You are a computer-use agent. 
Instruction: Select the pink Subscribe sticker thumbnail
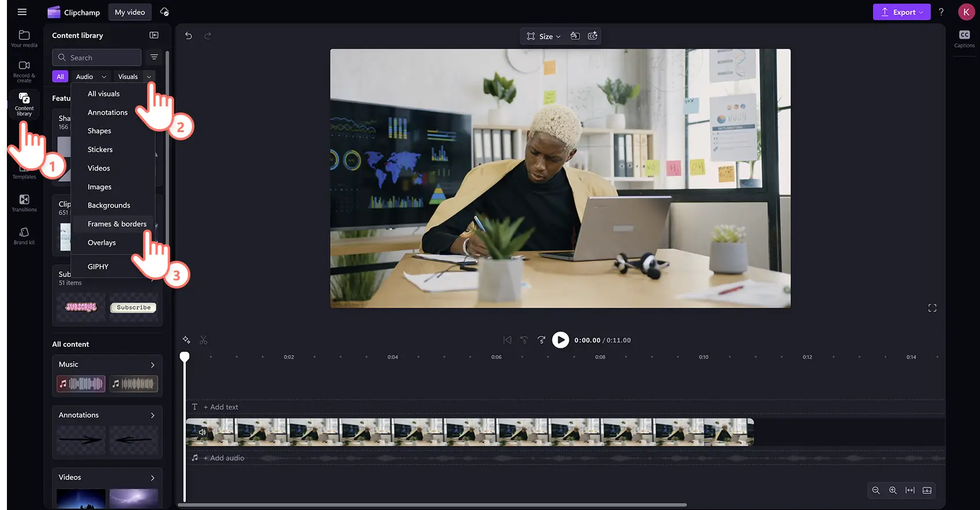click(x=81, y=307)
